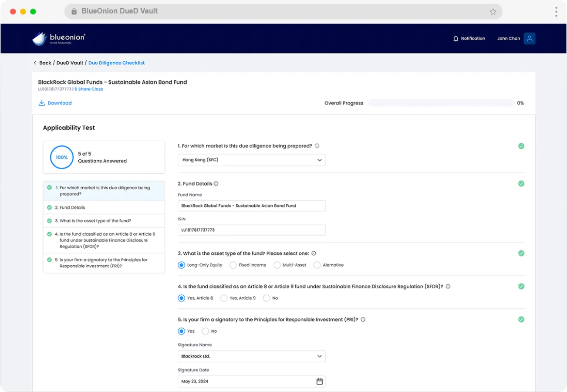Image resolution: width=567 pixels, height=392 pixels.
Task: Click the Download link
Action: 60,103
